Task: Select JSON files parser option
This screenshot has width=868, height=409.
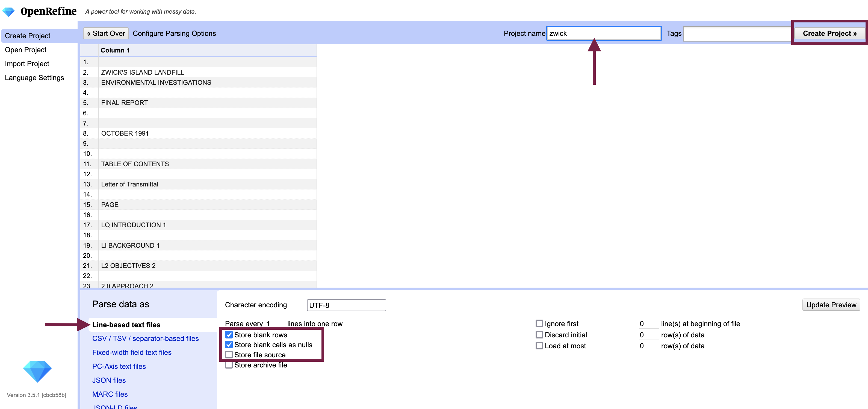Action: tap(109, 380)
